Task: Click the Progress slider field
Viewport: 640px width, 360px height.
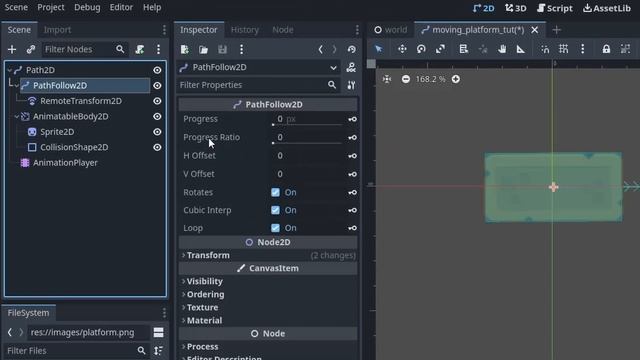Action: [307, 119]
